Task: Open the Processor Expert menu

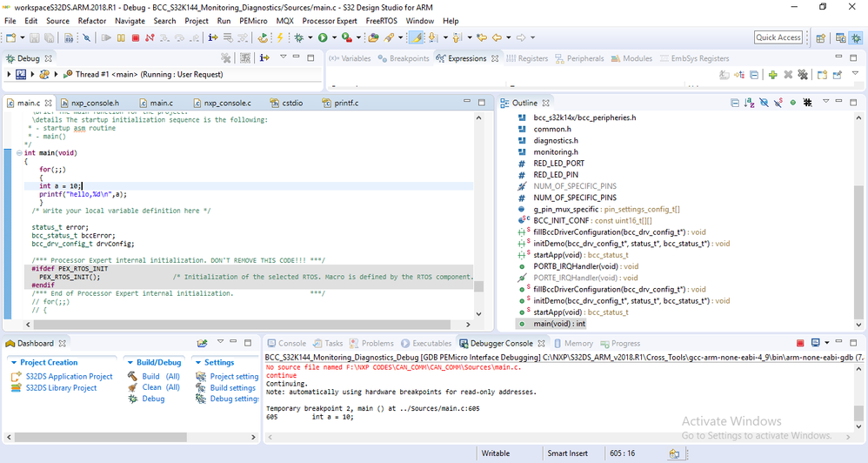Action: (x=331, y=20)
